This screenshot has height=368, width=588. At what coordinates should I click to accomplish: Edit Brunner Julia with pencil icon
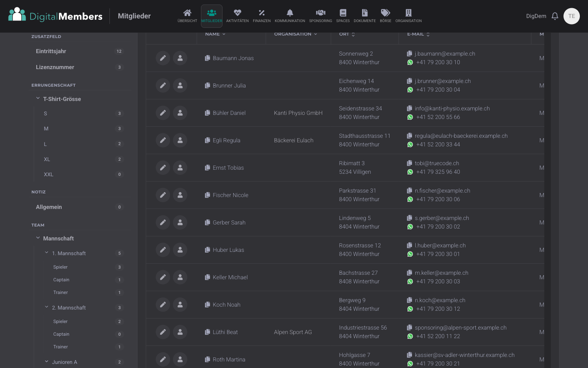(x=163, y=85)
